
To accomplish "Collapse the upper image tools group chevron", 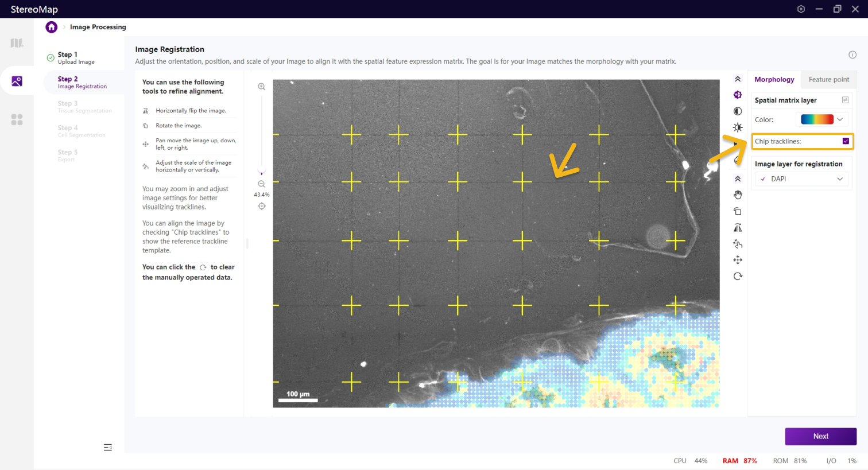I will (738, 79).
